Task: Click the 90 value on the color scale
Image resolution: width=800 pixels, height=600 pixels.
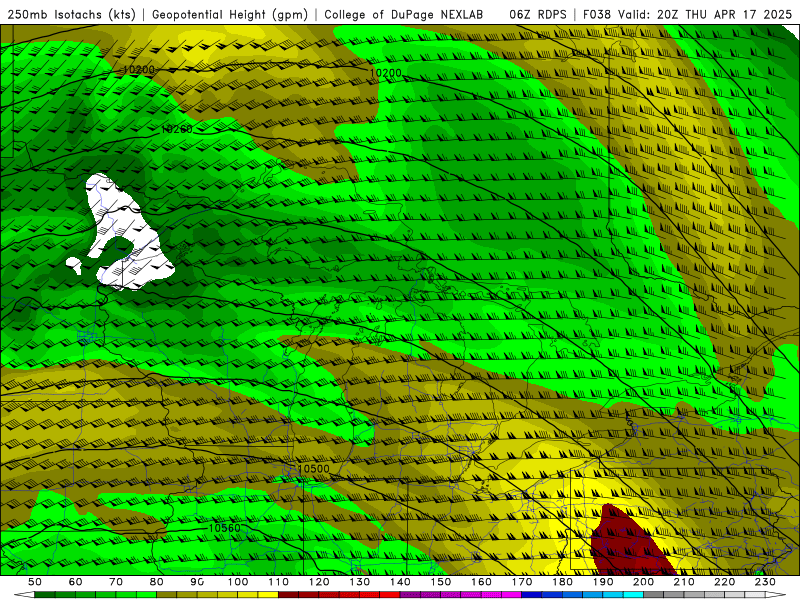Action: click(197, 582)
